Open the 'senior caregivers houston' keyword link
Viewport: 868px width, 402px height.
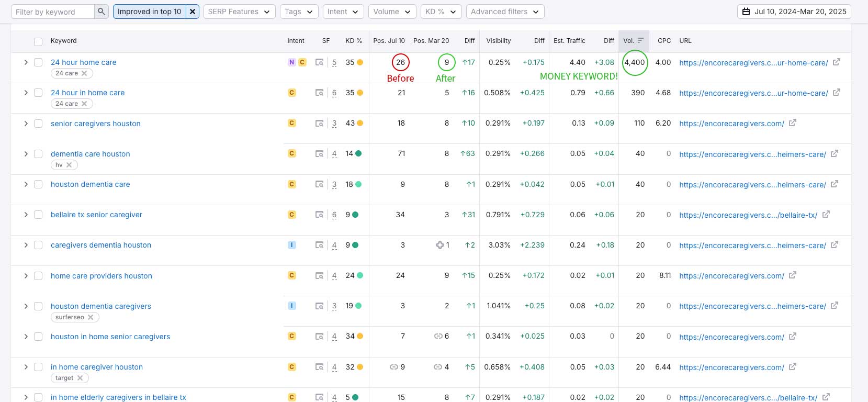(x=96, y=124)
